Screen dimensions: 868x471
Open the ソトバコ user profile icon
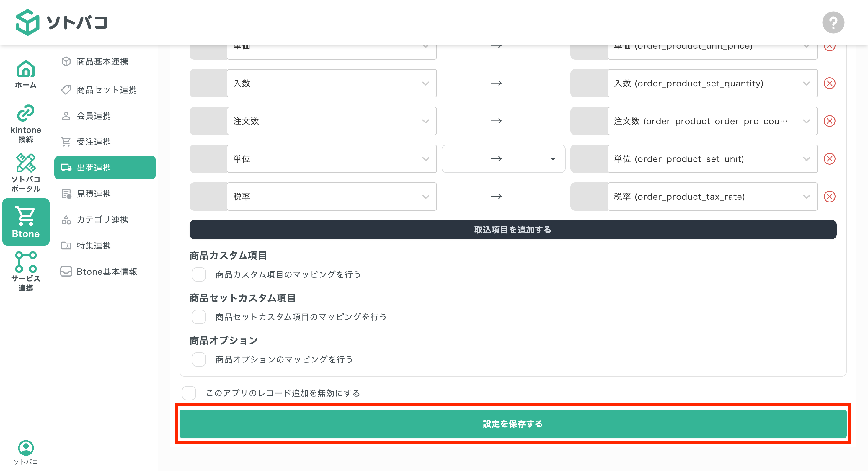click(26, 448)
